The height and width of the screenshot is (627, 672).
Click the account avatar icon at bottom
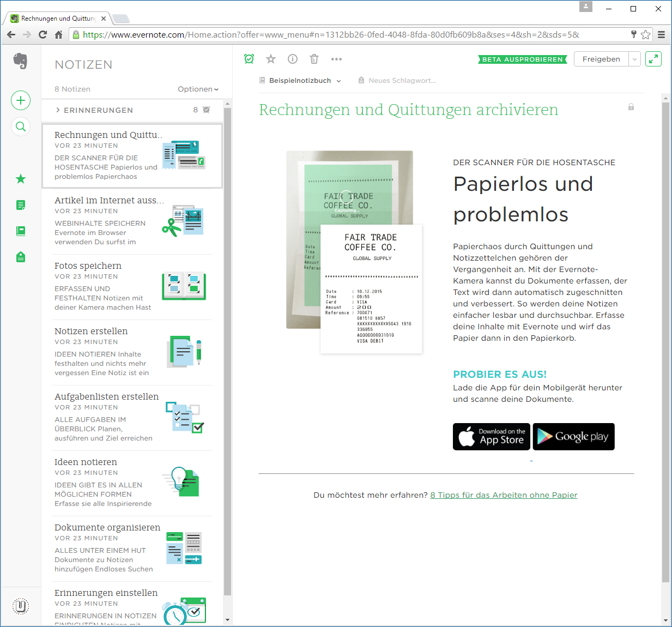pos(21,606)
